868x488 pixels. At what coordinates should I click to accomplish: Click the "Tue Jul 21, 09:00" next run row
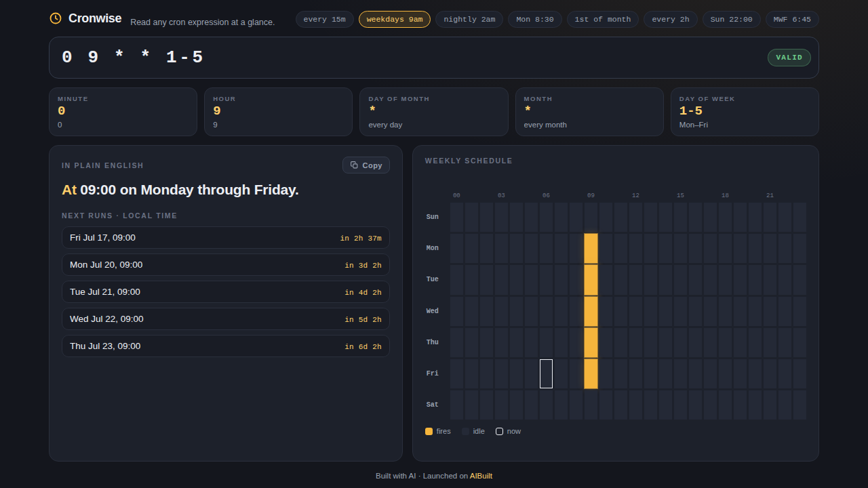coord(226,292)
